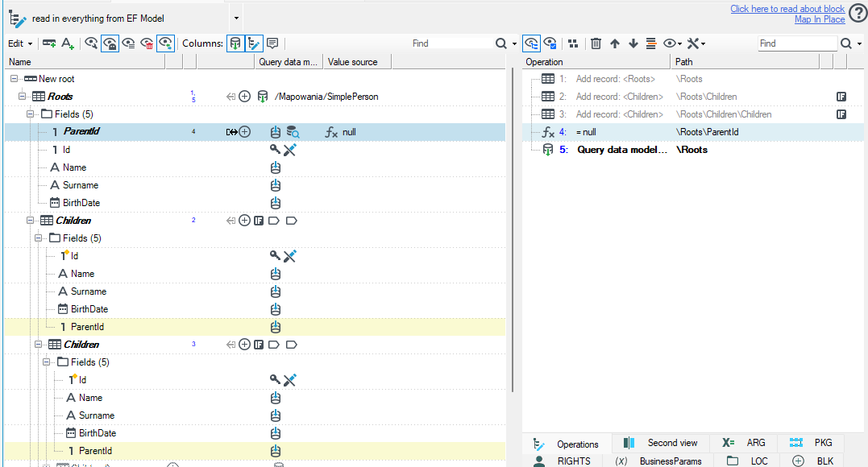
Task: Open the eye visibility dropdown in operations toolbar
Action: tap(673, 43)
